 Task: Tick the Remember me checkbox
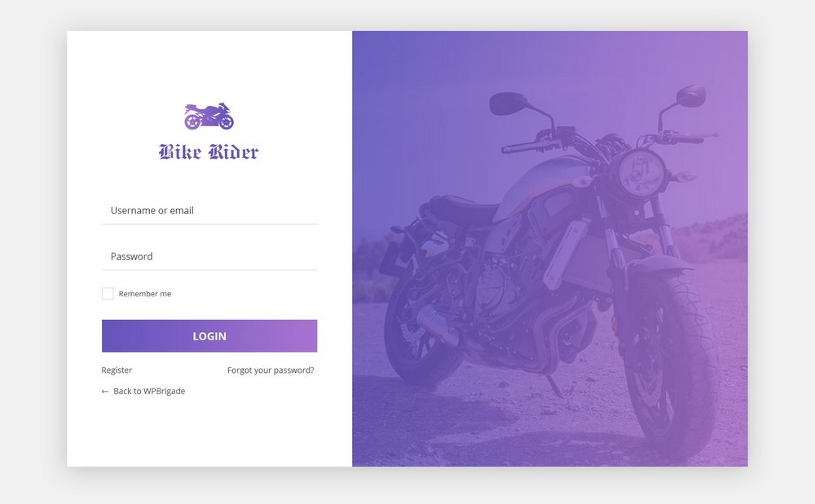tap(108, 294)
